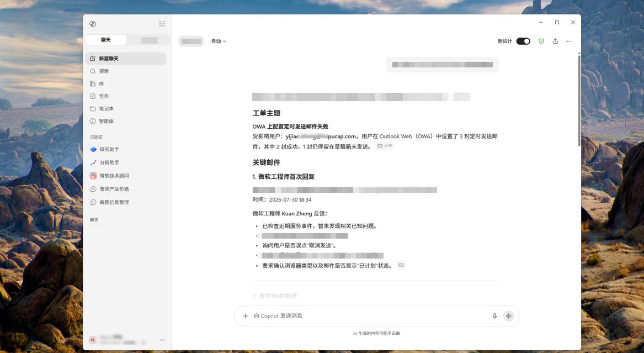Screen dimensions: 644x353
Task: Open 搜索 in the sidebar
Action: click(126, 71)
